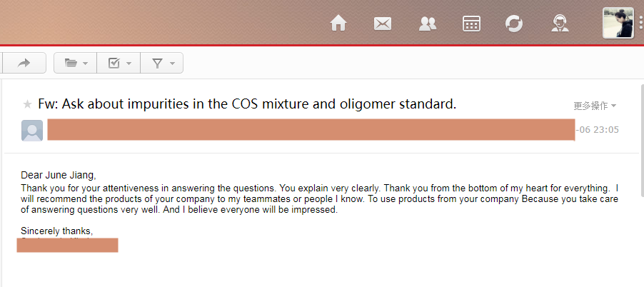Open the customer support headset icon
The width and height of the screenshot is (644, 287).
pos(560,24)
